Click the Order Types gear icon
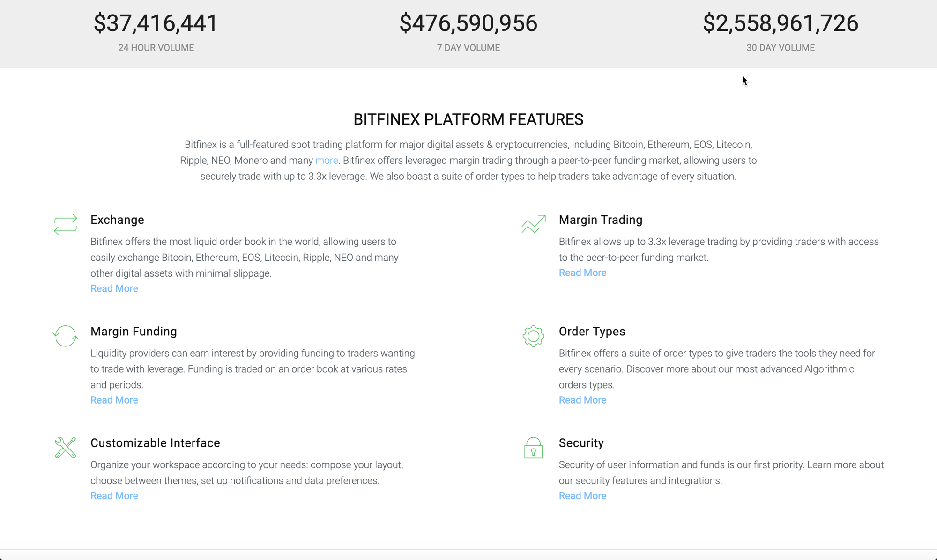937x560 pixels. click(x=533, y=336)
